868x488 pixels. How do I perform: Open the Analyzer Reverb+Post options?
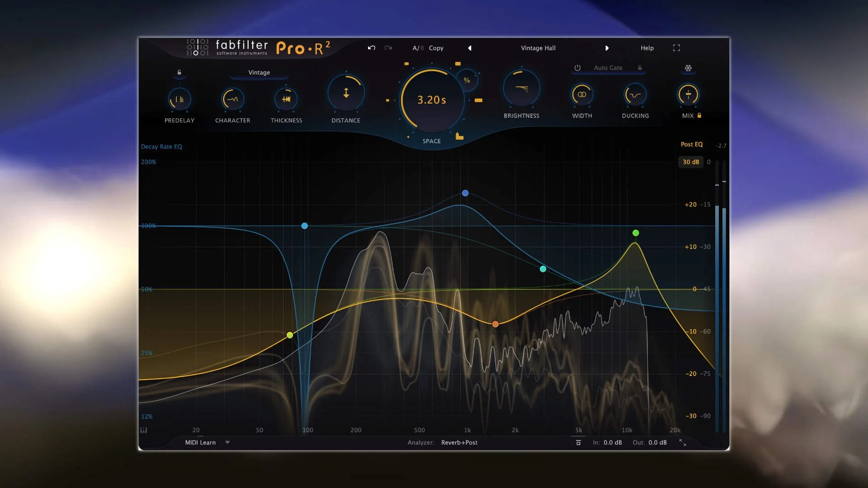tap(459, 442)
